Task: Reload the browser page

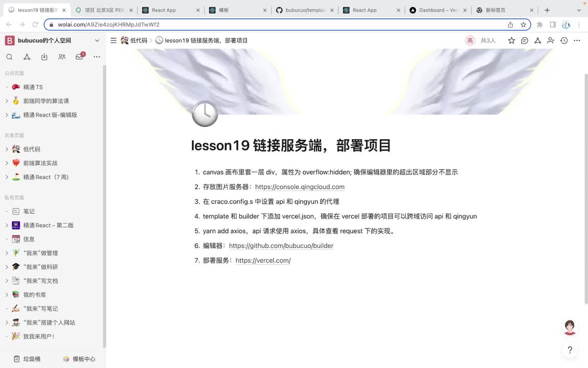Action: tap(35, 25)
